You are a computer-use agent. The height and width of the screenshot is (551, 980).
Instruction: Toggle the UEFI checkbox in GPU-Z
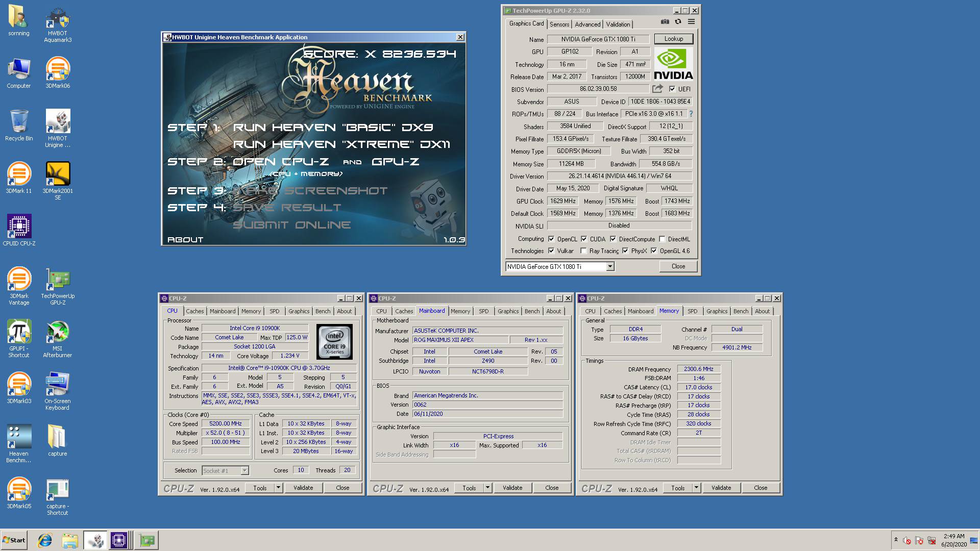click(672, 89)
